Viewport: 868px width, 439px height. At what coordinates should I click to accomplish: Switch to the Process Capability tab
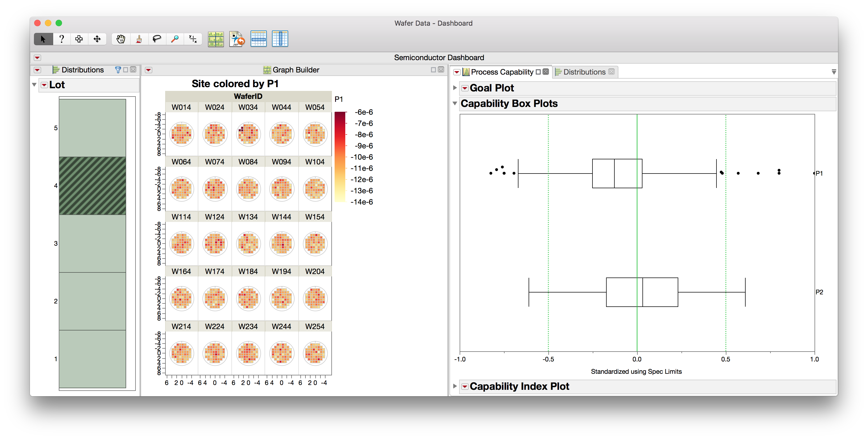(x=502, y=72)
